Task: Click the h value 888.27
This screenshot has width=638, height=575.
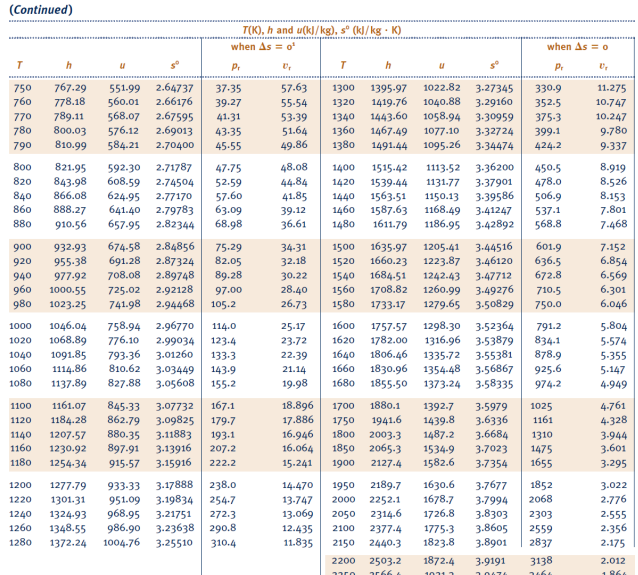Action: [70, 210]
